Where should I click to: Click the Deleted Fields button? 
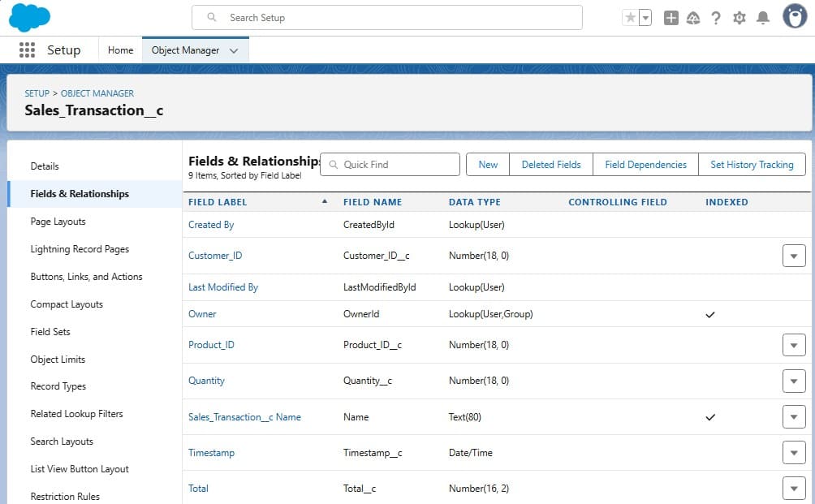[x=551, y=164]
